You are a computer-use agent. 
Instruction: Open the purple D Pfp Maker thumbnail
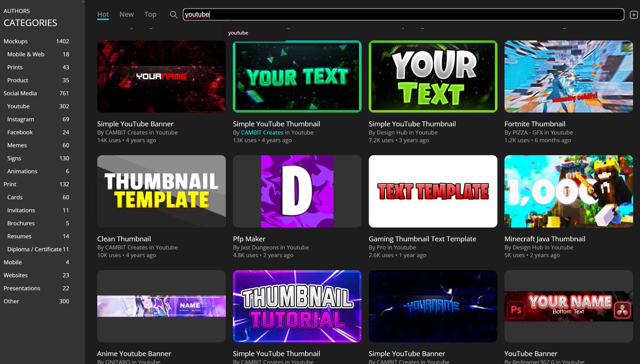(x=298, y=191)
